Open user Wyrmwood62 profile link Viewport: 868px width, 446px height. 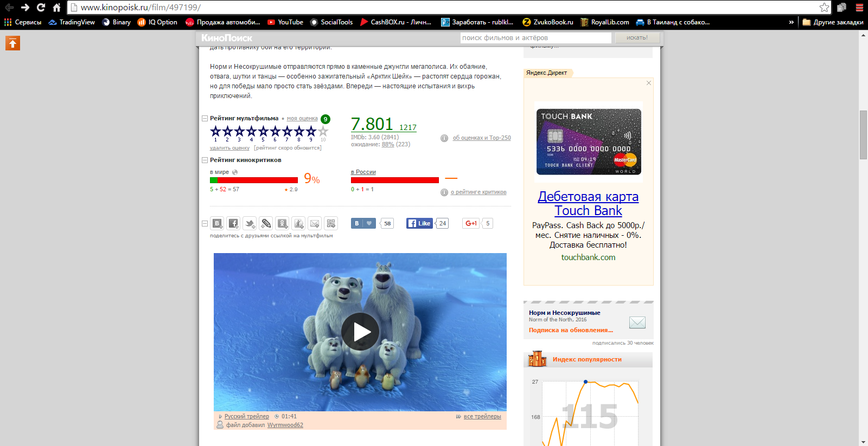coord(285,425)
